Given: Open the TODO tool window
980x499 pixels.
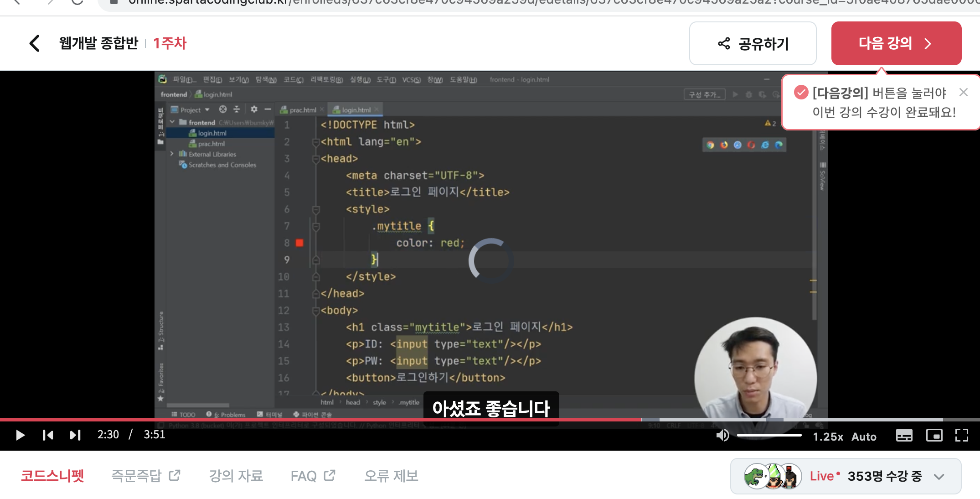Looking at the screenshot, I should point(184,414).
